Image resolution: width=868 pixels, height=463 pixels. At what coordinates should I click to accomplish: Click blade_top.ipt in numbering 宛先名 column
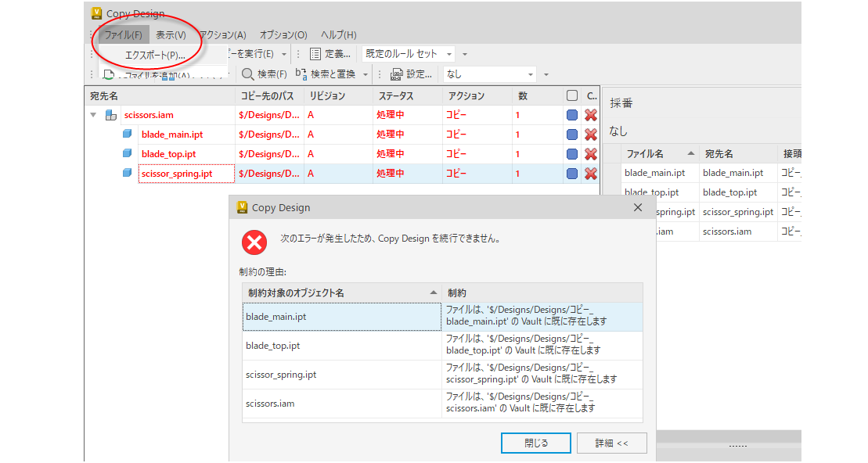point(730,192)
